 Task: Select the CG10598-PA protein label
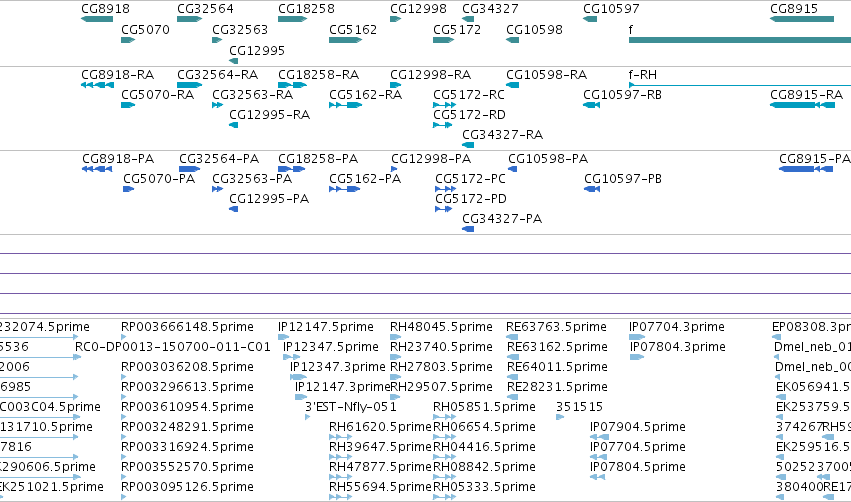(548, 158)
